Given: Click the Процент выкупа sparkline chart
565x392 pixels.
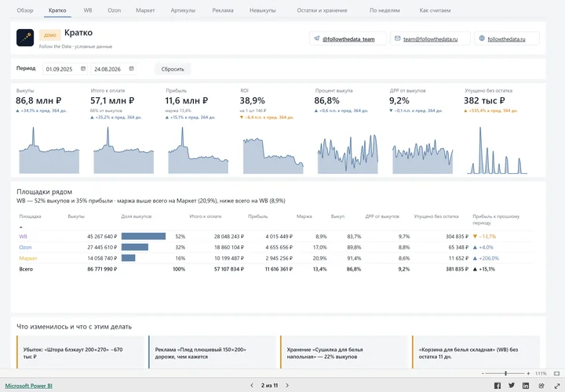Looking at the screenshot, I should (x=348, y=154).
